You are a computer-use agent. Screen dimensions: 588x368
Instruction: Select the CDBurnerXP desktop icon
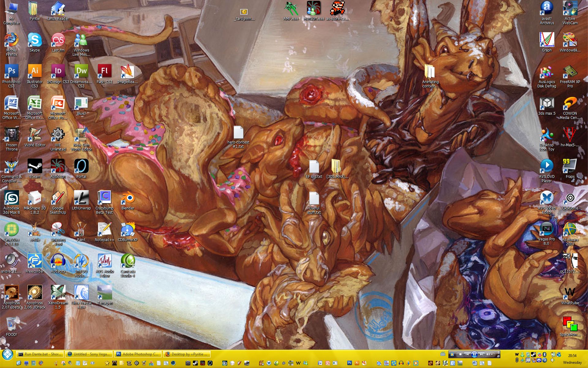[128, 232]
